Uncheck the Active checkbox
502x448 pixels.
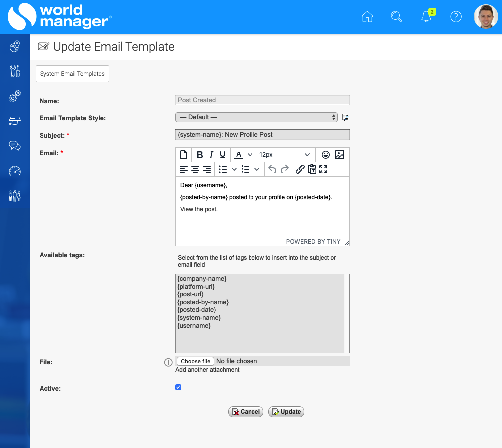[x=178, y=387]
